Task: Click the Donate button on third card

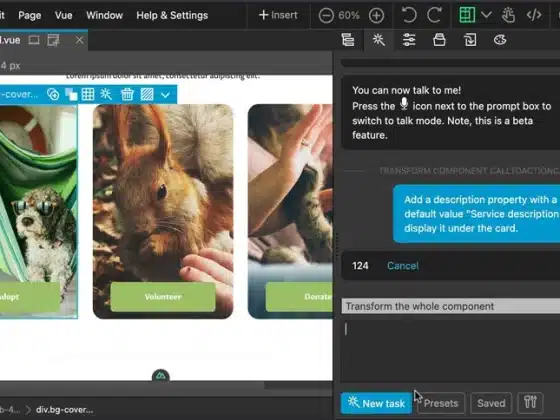Action: pos(299,296)
